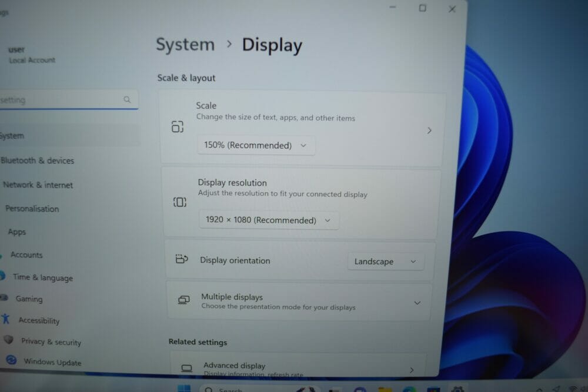Click the taskbar Search box
Screen dimensions: 588x392
click(x=259, y=389)
